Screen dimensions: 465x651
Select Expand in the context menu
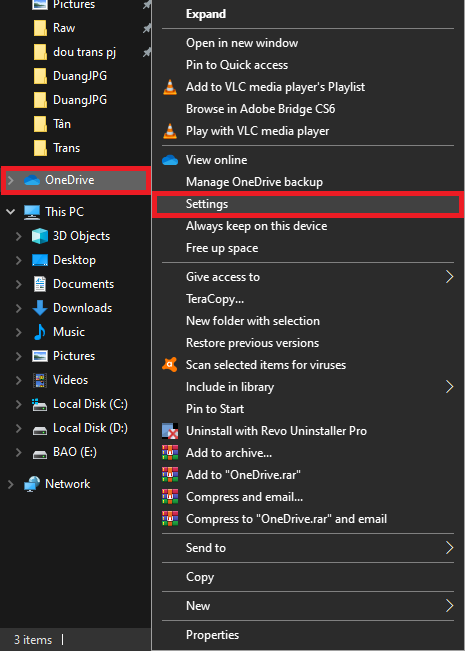[x=308, y=14]
